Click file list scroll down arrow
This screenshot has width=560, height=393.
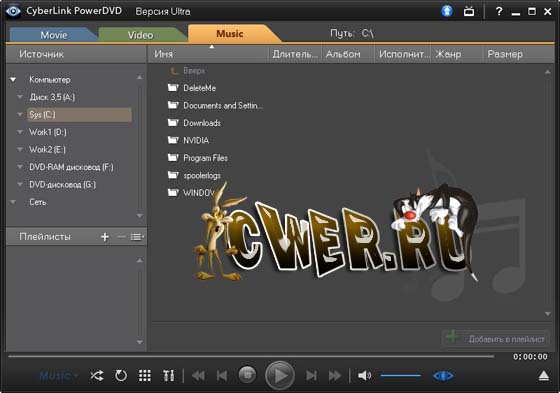(x=548, y=314)
